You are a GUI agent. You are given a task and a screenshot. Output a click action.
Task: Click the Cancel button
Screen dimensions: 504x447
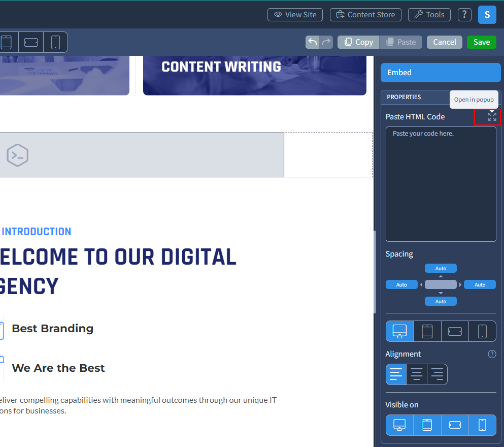(x=444, y=42)
